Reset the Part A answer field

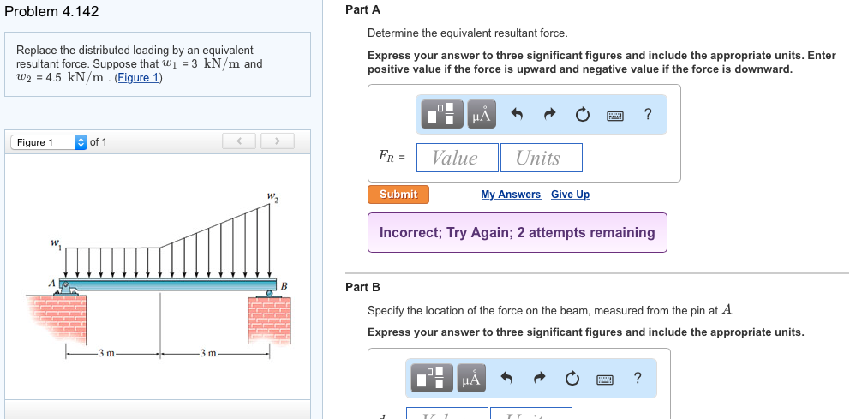(x=583, y=114)
